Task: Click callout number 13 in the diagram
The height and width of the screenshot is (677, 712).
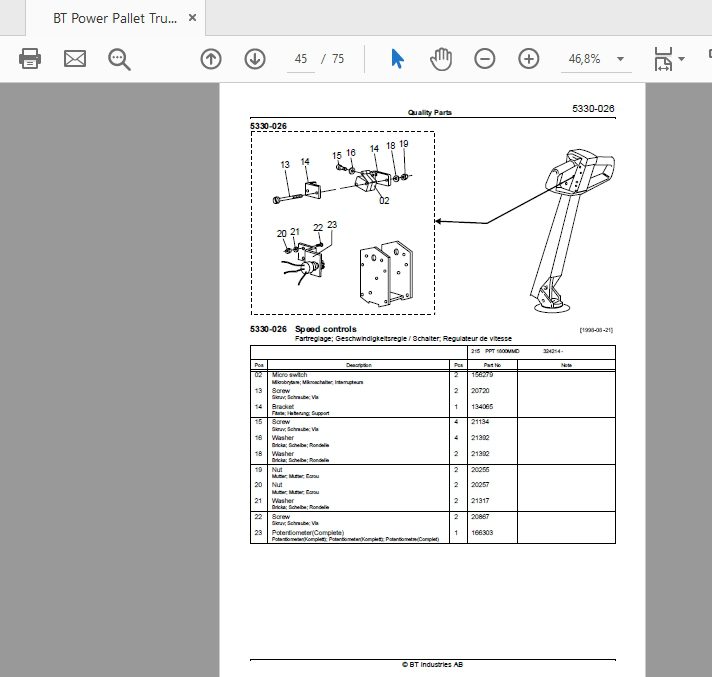Action: [285, 165]
